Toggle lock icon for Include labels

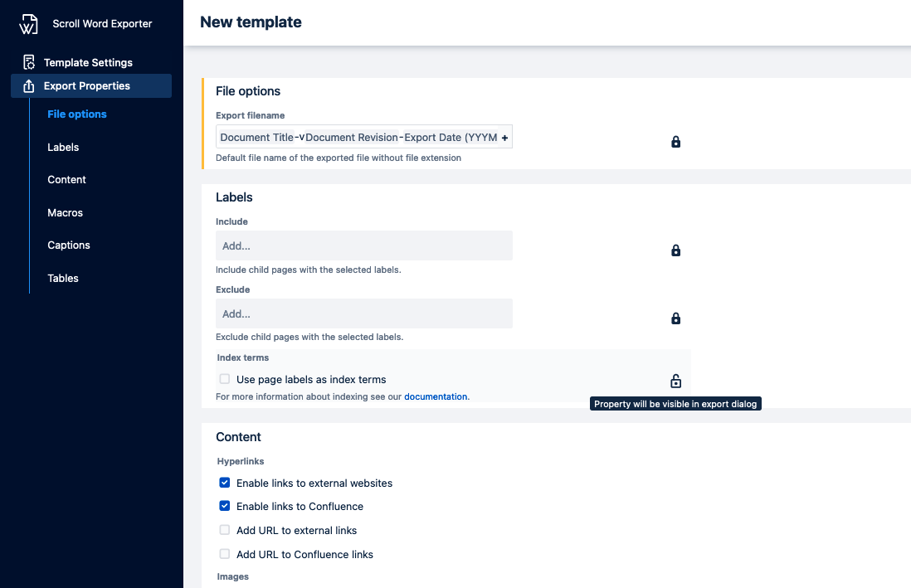pos(675,250)
